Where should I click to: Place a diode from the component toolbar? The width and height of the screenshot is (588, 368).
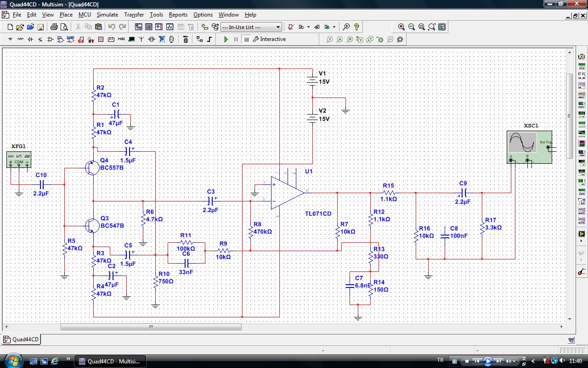(x=30, y=40)
